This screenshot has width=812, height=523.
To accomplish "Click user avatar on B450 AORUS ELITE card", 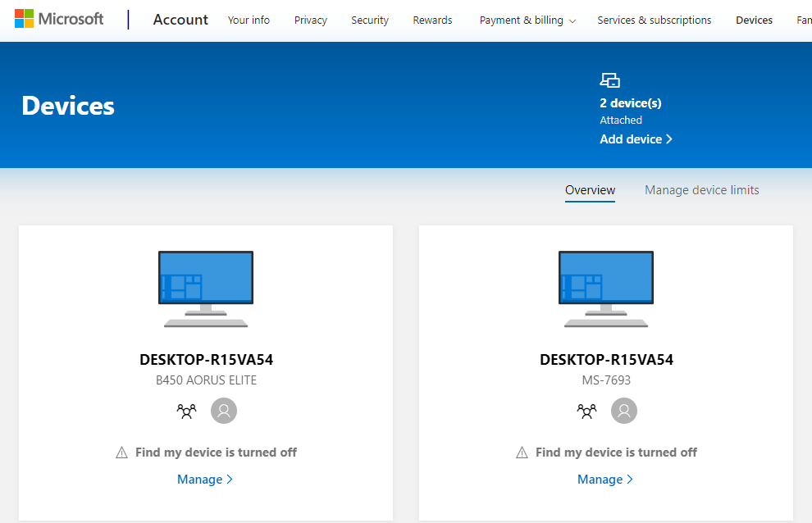I will [x=224, y=411].
